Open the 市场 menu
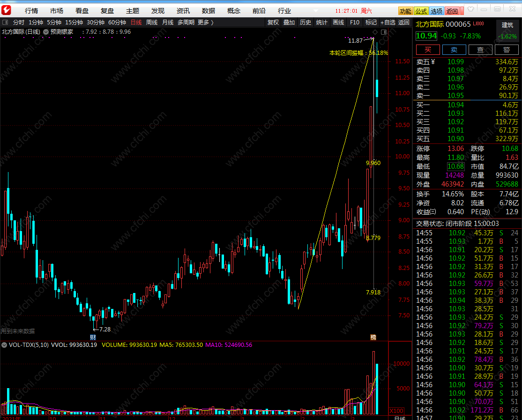 57,11
